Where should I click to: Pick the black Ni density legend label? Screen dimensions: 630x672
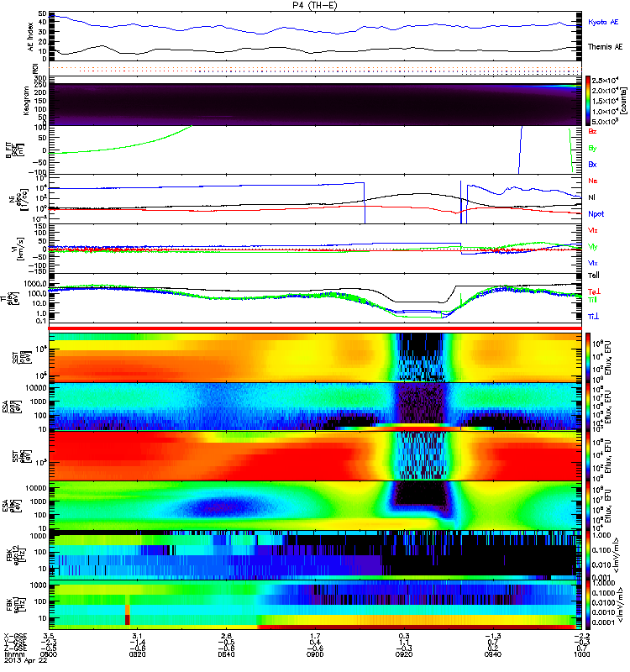coord(591,197)
